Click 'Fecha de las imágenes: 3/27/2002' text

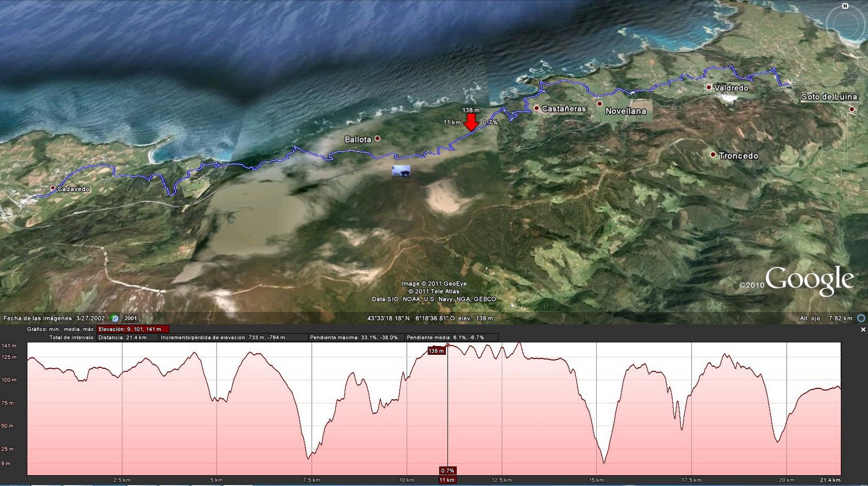tap(54, 318)
